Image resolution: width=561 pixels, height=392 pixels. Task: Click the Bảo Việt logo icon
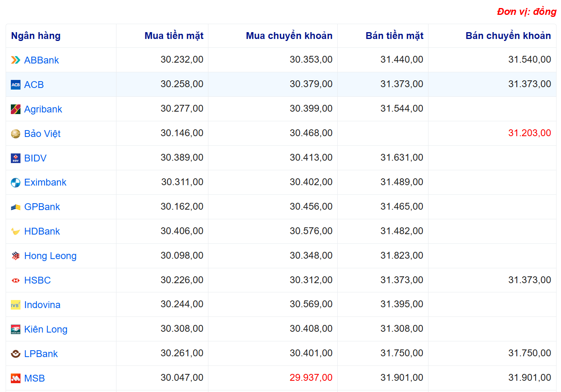coord(16,134)
